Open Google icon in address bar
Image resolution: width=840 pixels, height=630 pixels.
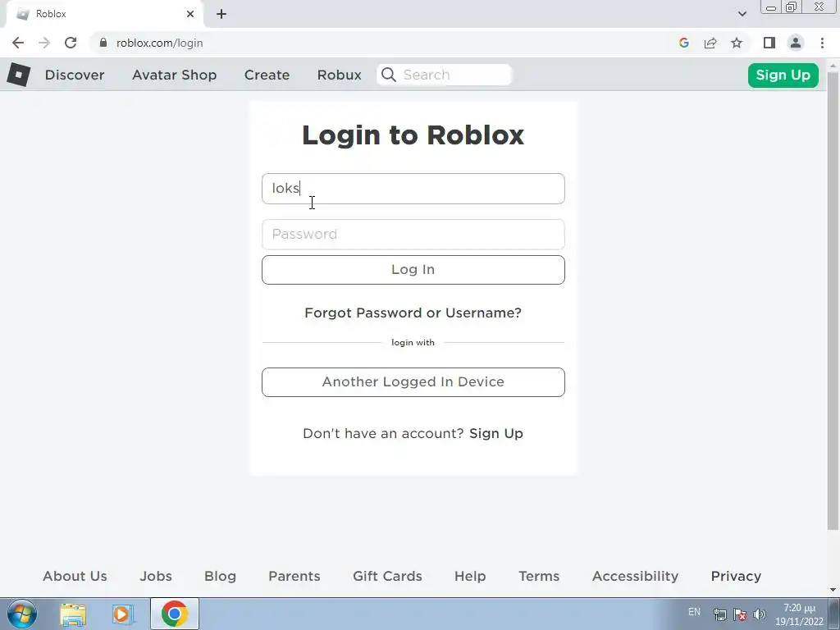[x=683, y=43]
